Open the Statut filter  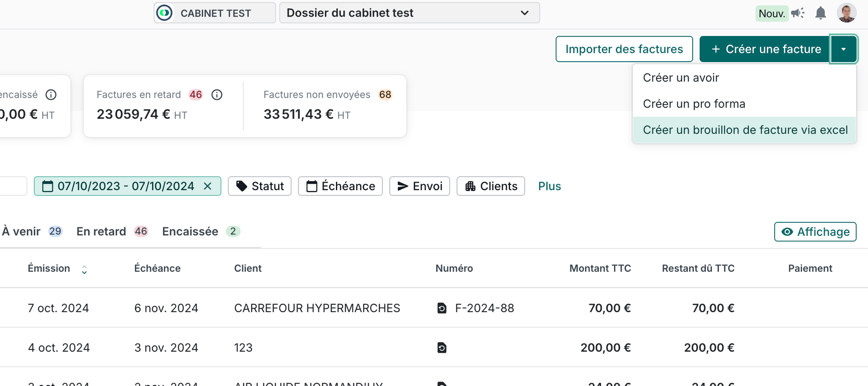point(260,186)
